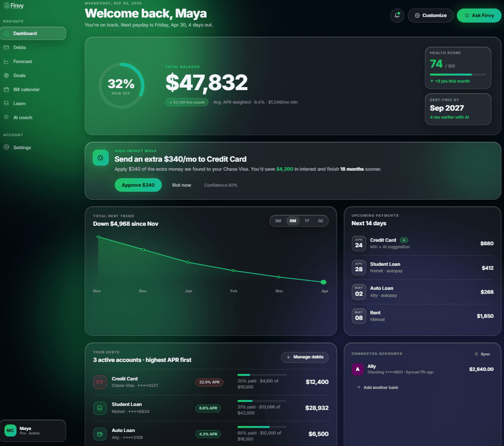This screenshot has height=446, width=504.
Task: Click the Dashboard home icon in sidebar
Action: tap(6, 34)
